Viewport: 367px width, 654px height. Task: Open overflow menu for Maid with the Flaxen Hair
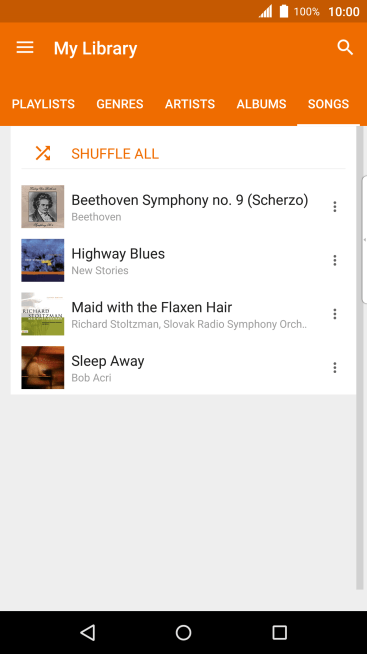click(x=334, y=314)
